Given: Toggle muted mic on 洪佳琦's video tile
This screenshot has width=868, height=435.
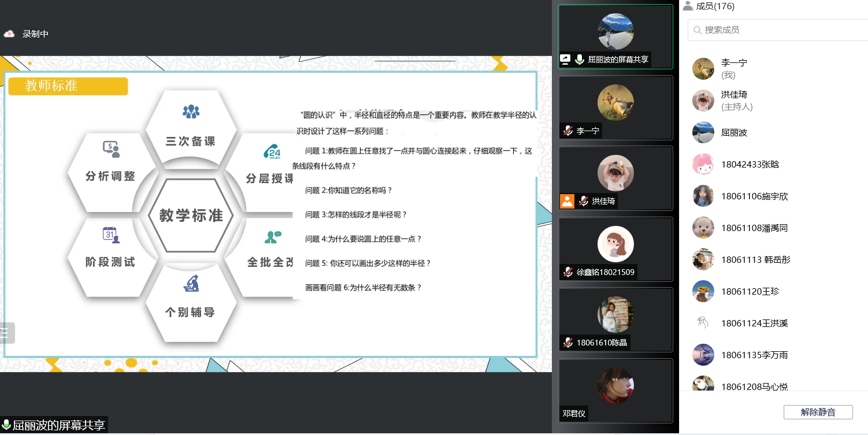Looking at the screenshot, I should click(584, 201).
